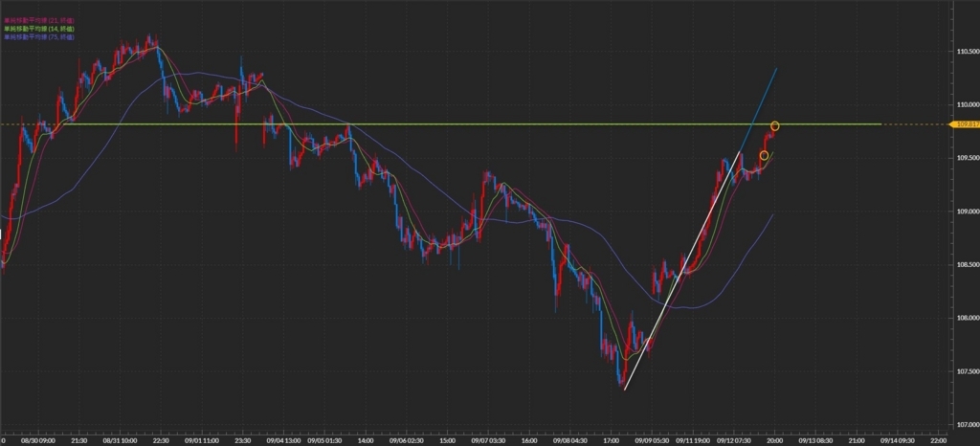Screen dimensions: 980x446
Task: Click the 09/04 13:00 time axis label
Action: pyautogui.click(x=284, y=440)
